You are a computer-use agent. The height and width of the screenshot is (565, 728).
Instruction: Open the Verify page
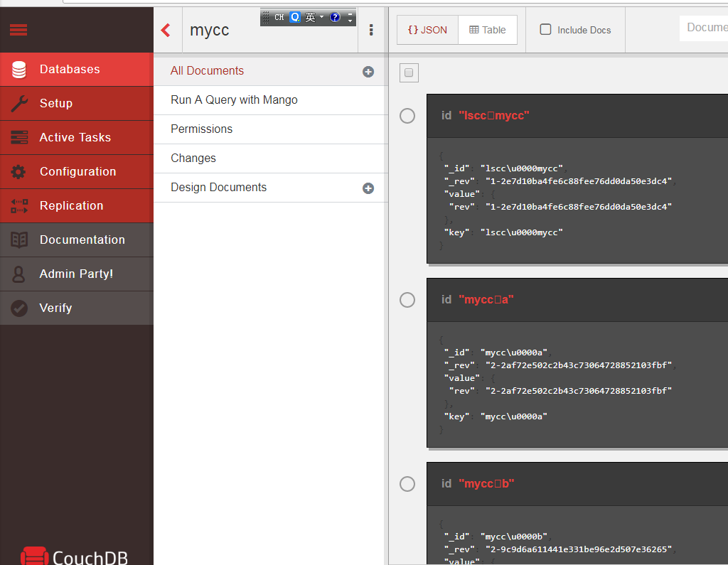[x=77, y=308]
